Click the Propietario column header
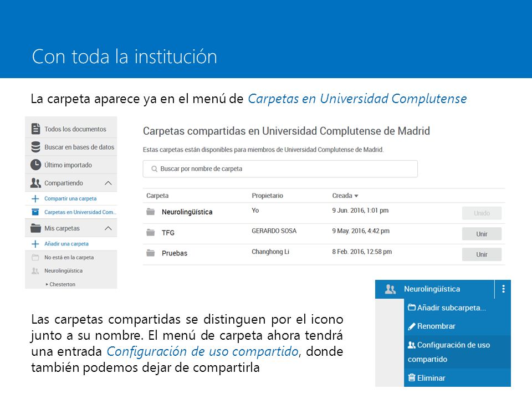The width and height of the screenshot is (532, 399). pos(267,196)
